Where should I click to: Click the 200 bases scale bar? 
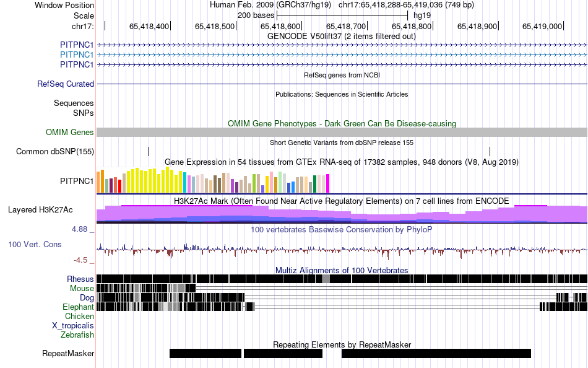tap(342, 15)
